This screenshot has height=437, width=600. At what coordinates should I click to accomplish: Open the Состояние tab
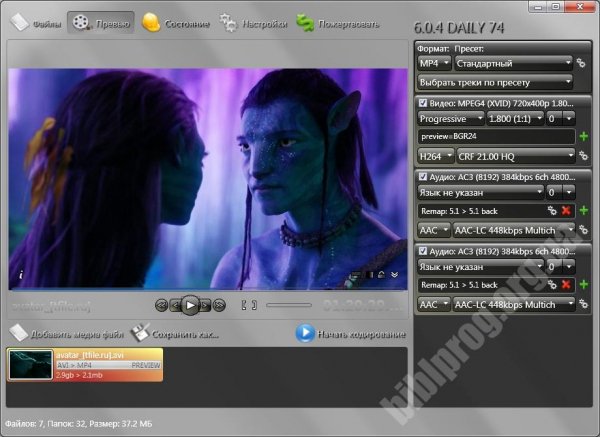click(x=175, y=23)
